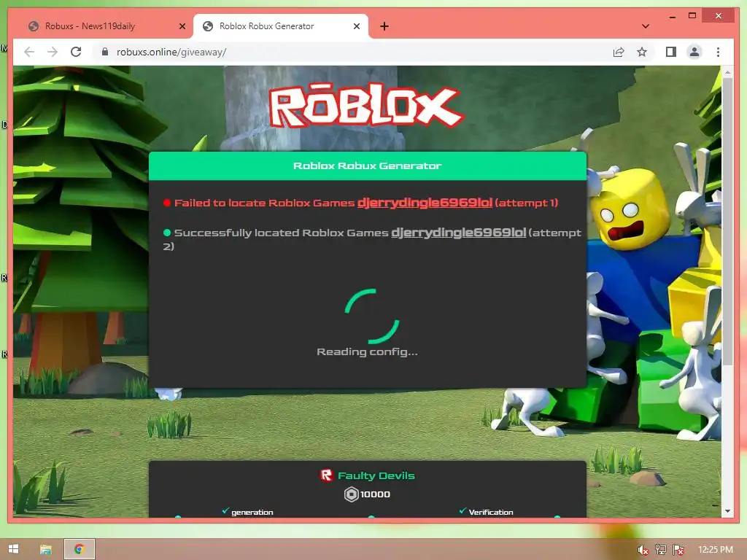Expand the tab search dropdown arrow
The image size is (747, 560).
(645, 26)
